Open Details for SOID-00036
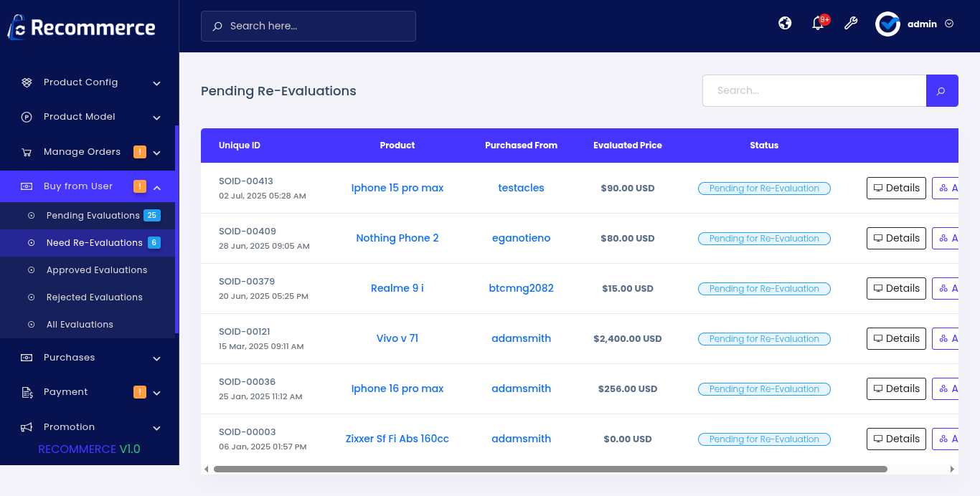Viewport: 980px width, 496px height. click(x=896, y=388)
